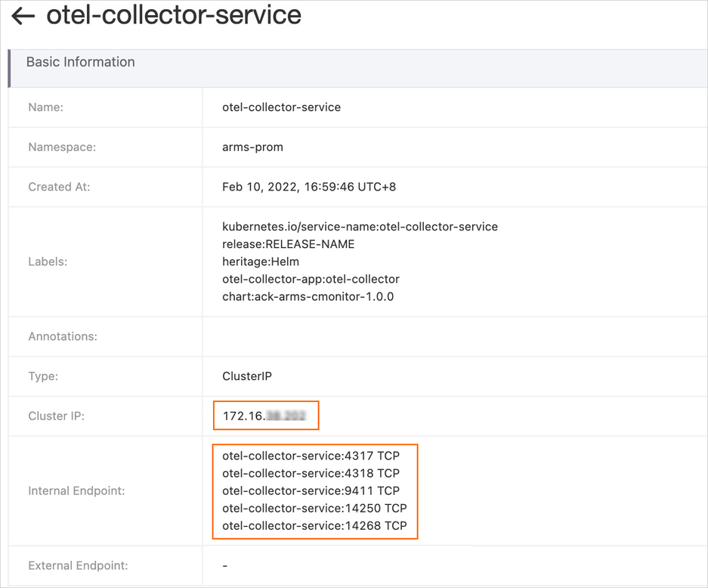
Task: Click the endpoint with port 14268 TCP
Action: (x=314, y=525)
